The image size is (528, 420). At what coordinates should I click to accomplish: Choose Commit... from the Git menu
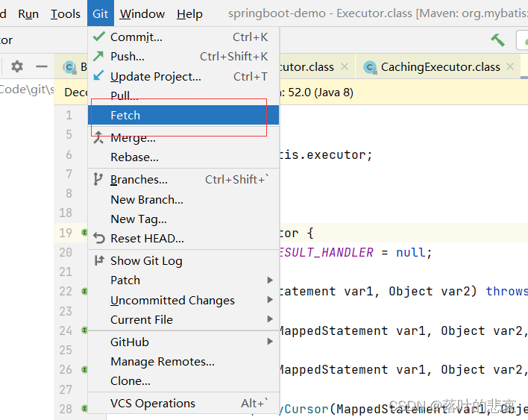pos(183,37)
